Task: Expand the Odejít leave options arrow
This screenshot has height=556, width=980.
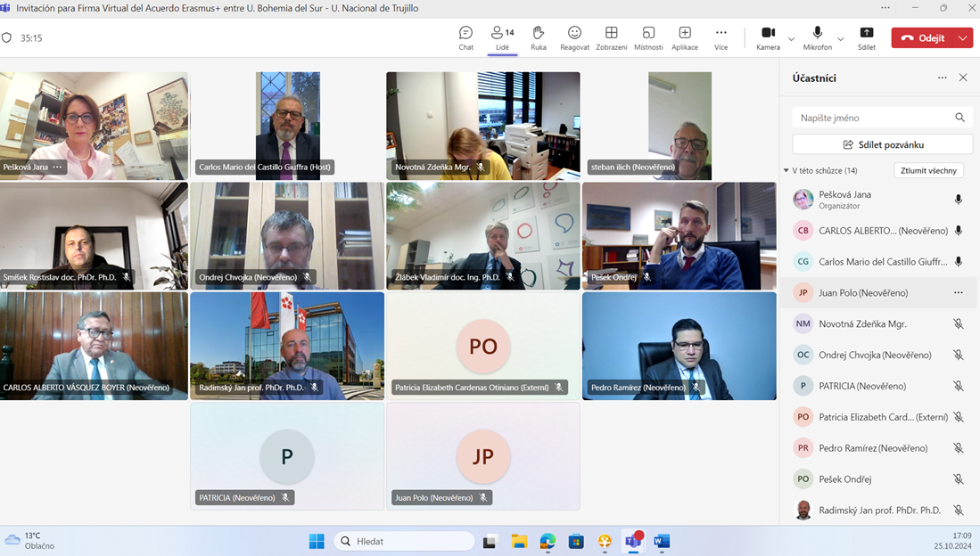Action: click(963, 38)
